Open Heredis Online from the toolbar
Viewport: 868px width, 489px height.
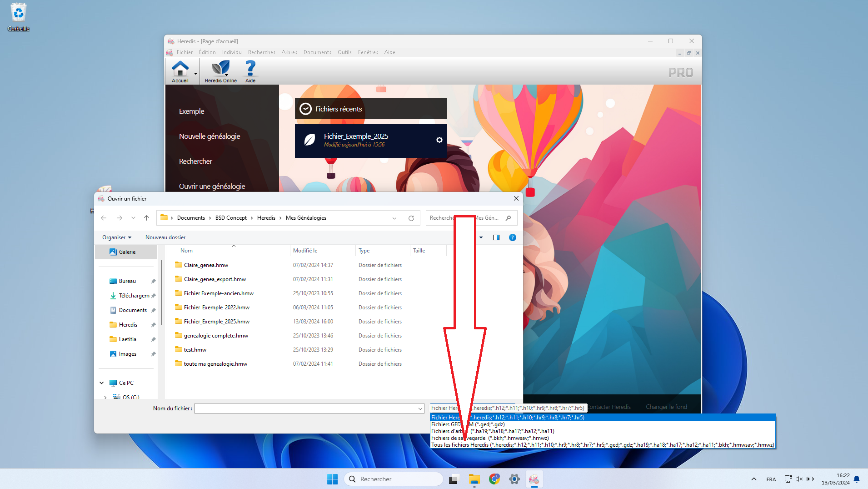(x=220, y=69)
